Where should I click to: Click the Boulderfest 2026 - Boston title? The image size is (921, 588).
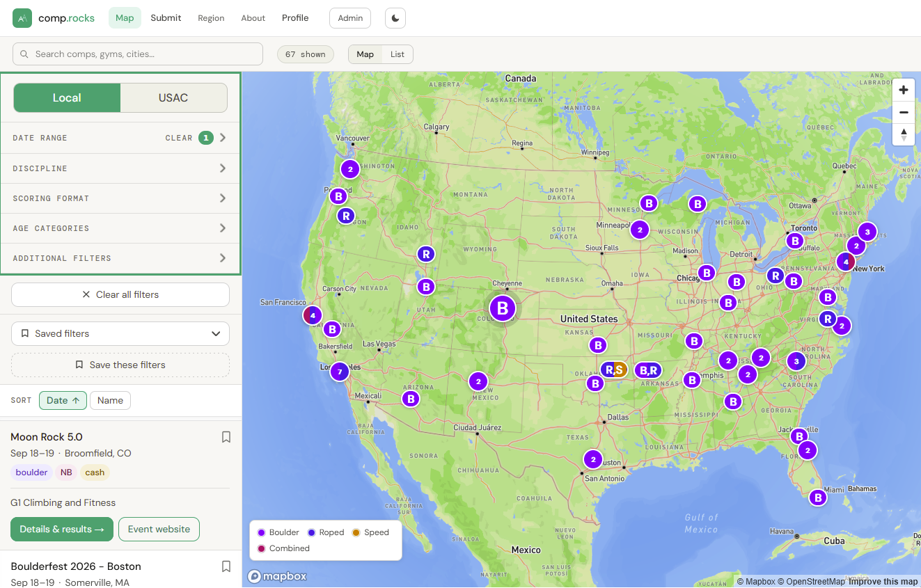tap(76, 566)
